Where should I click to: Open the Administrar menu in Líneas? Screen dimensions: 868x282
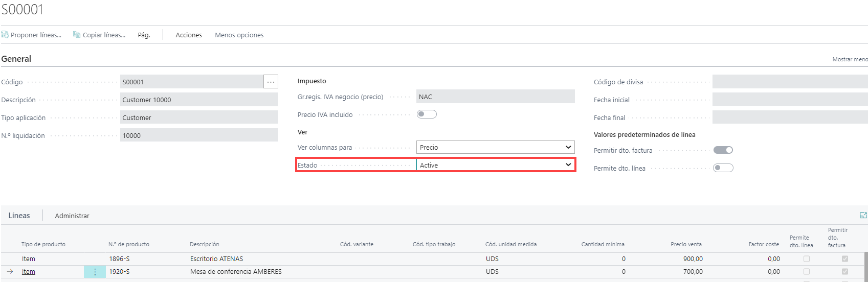(72, 216)
